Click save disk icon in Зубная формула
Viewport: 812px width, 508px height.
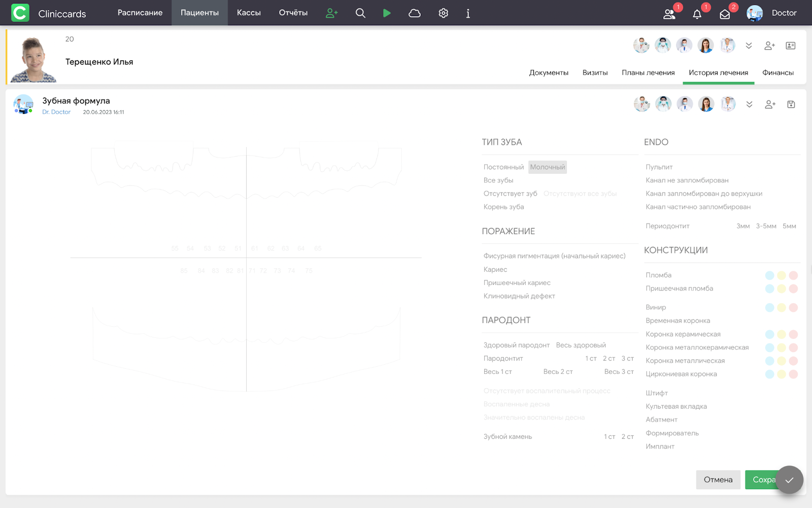(x=791, y=104)
